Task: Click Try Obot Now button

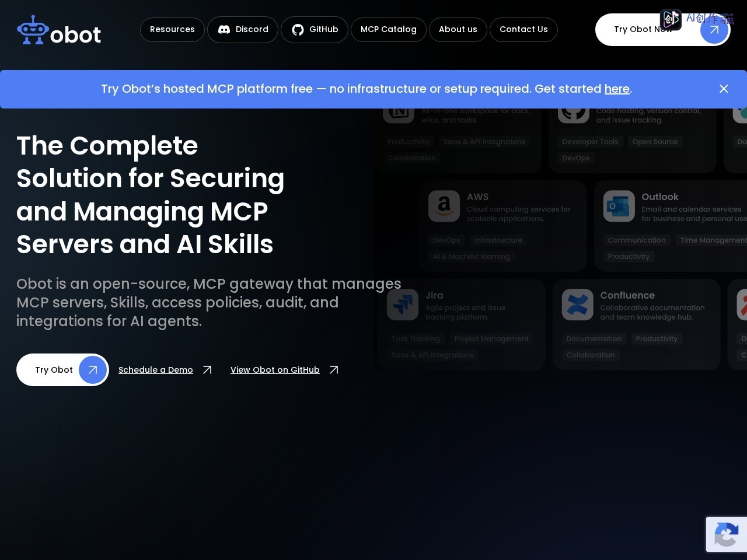Action: coord(662,30)
